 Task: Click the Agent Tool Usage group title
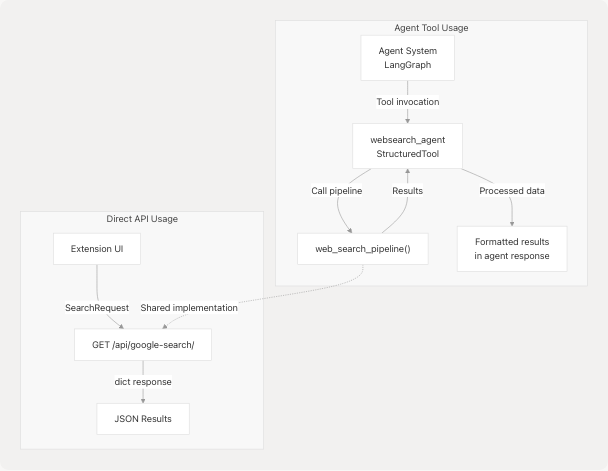[x=431, y=28]
